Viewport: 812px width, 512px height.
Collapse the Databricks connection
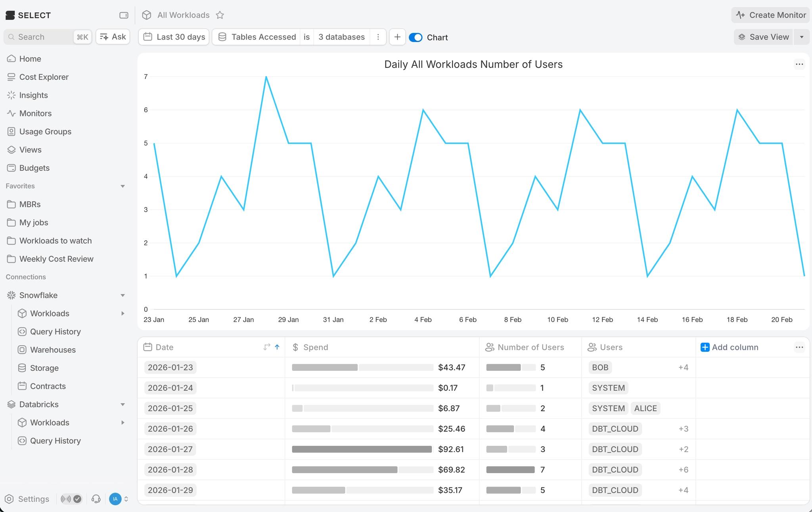point(123,405)
